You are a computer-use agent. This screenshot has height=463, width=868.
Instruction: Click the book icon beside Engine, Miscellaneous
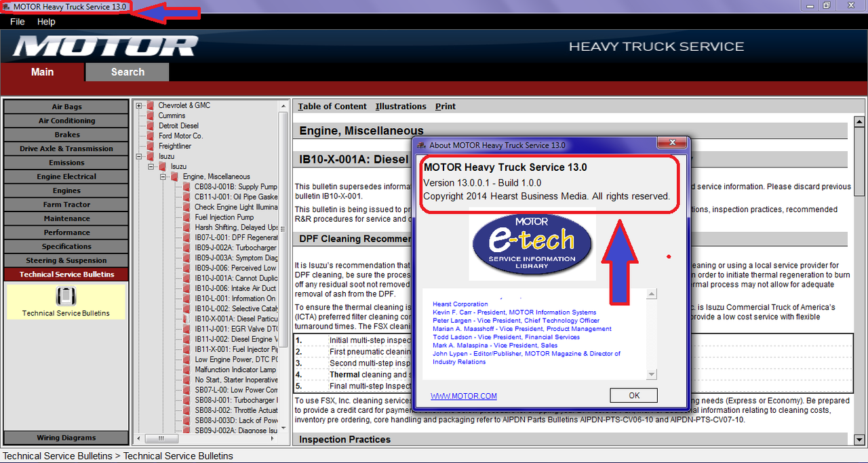tap(174, 177)
